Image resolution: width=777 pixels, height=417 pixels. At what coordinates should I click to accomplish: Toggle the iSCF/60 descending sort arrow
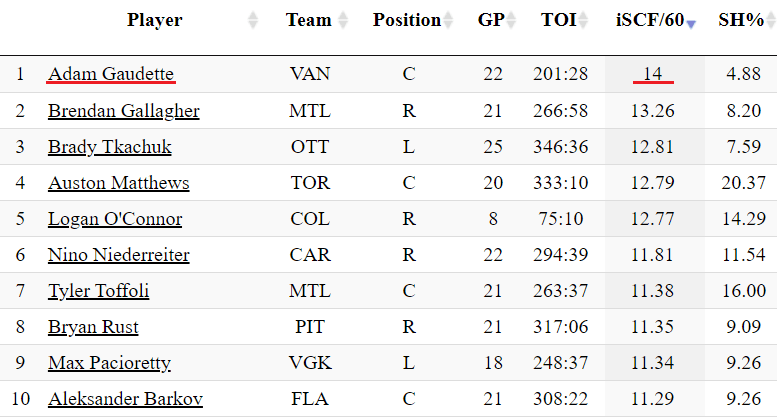pyautogui.click(x=690, y=22)
